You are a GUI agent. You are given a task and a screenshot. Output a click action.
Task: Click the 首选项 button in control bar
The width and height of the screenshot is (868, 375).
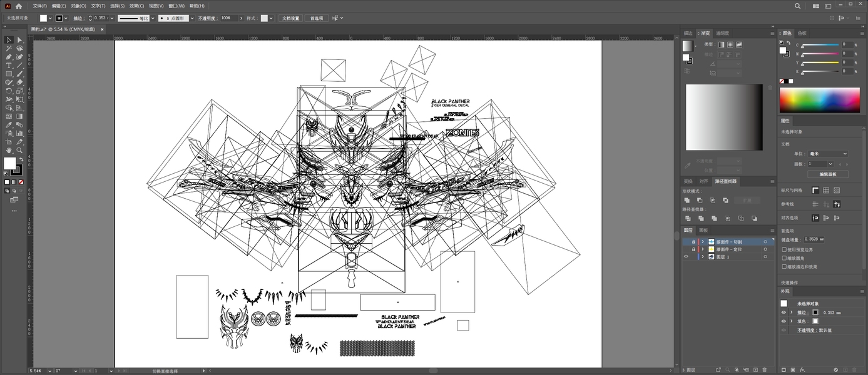[x=317, y=18]
